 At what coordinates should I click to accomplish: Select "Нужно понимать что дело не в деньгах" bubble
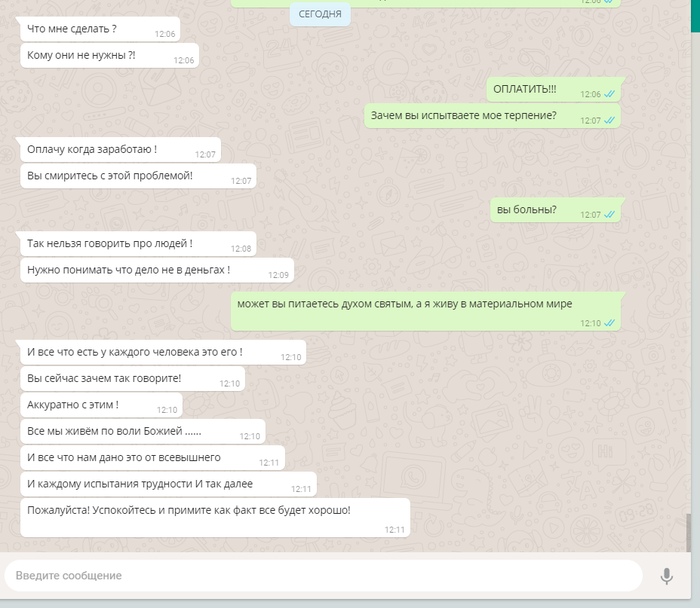point(157,270)
